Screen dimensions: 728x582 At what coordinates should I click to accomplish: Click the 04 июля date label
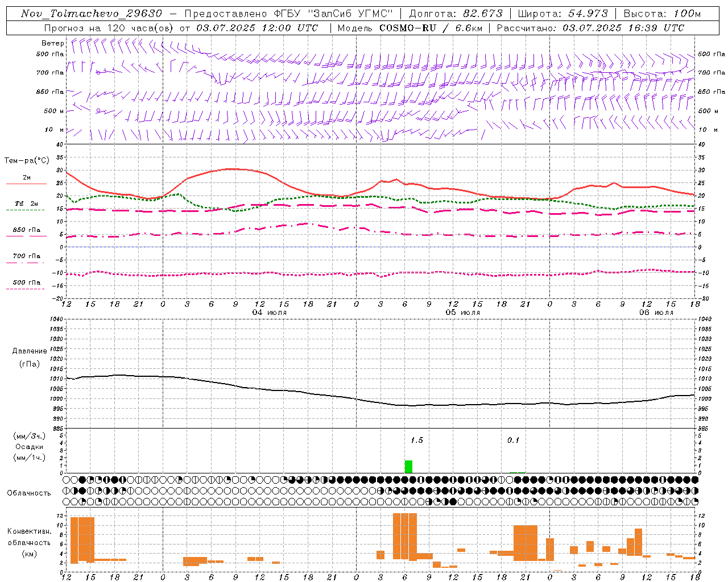[270, 313]
